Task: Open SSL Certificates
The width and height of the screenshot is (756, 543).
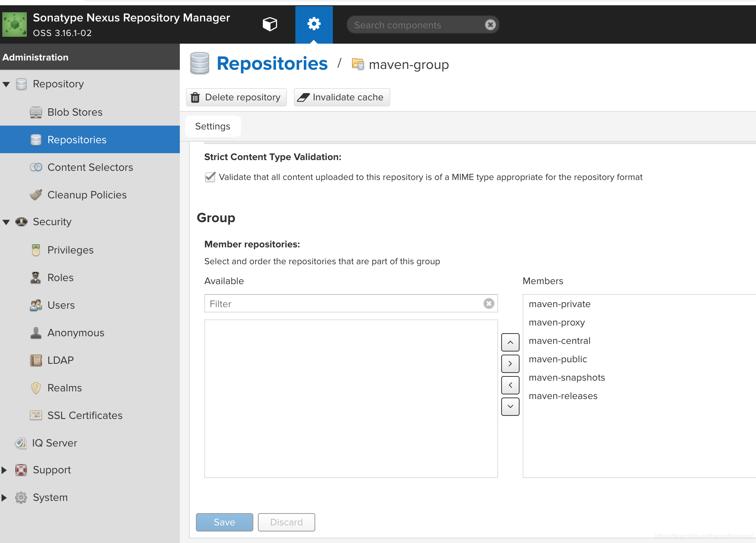Action: 90,415
